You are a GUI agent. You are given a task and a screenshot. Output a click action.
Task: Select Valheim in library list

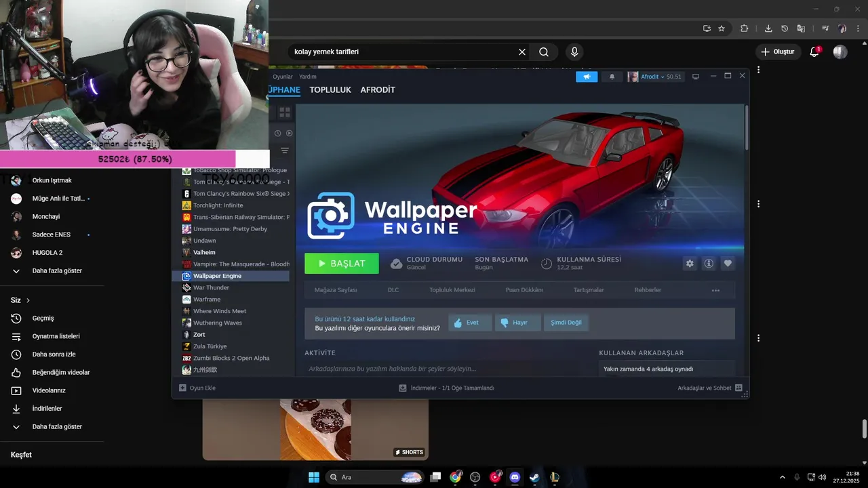point(235,252)
